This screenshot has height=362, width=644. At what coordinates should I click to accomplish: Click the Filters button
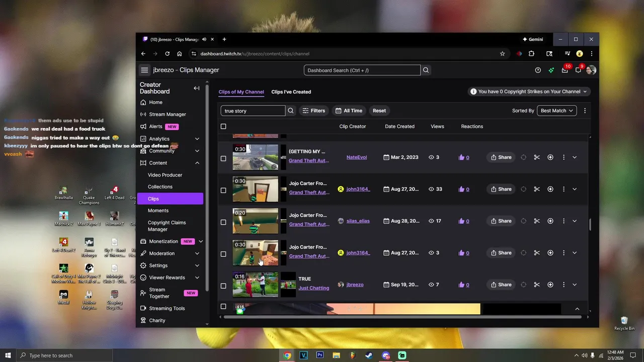(313, 111)
